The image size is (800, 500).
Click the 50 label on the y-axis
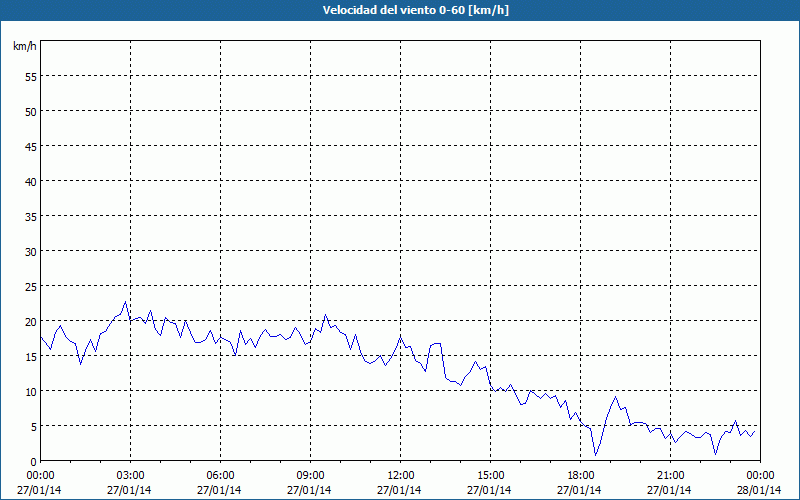pyautogui.click(x=30, y=111)
